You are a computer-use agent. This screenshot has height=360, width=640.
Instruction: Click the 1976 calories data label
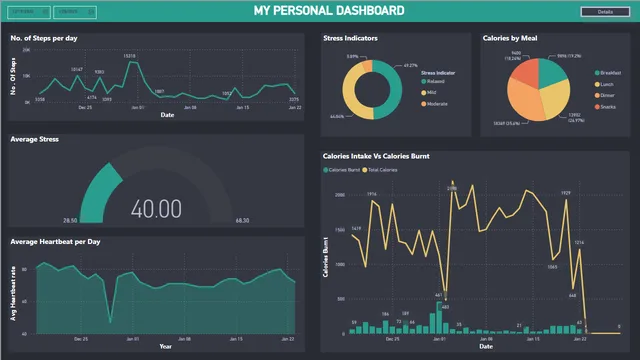(x=371, y=194)
